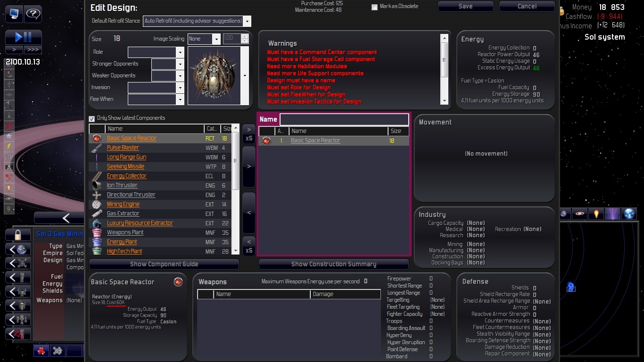Click the play/pause game speed button
644x362 pixels.
[x=24, y=37]
